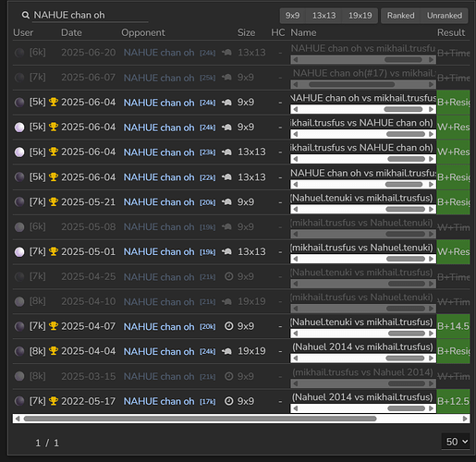Open opponent NAHUE chan oh on 2025-04-07 row

[x=159, y=326]
